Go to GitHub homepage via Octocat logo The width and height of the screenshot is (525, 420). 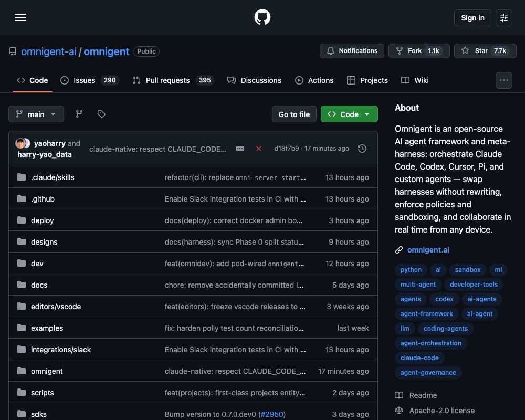[262, 17]
